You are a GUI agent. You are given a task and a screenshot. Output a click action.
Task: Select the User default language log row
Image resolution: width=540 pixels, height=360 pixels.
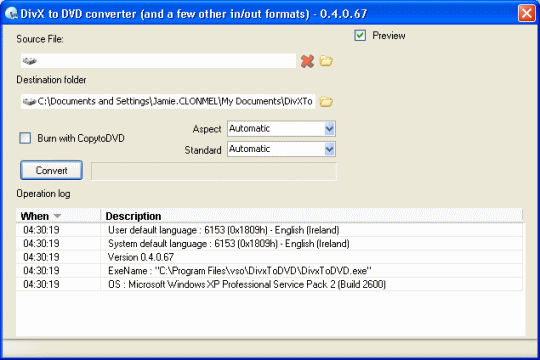[x=269, y=230]
